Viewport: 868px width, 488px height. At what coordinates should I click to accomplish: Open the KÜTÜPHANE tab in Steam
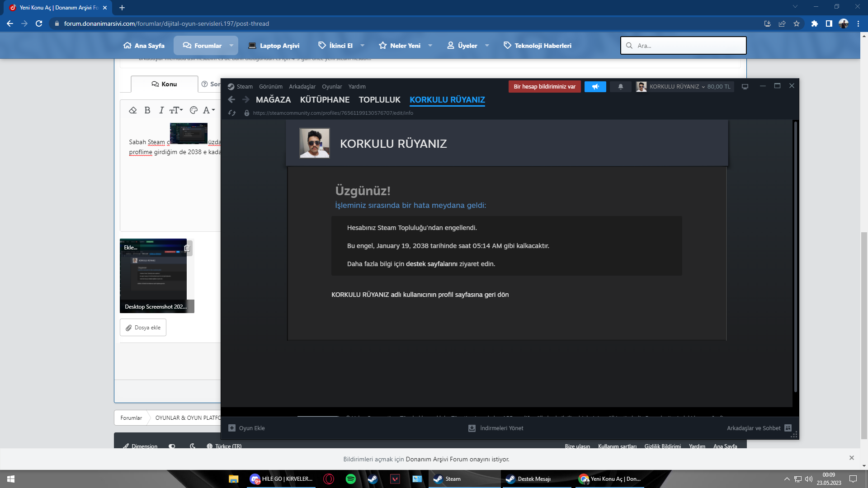pyautogui.click(x=325, y=99)
